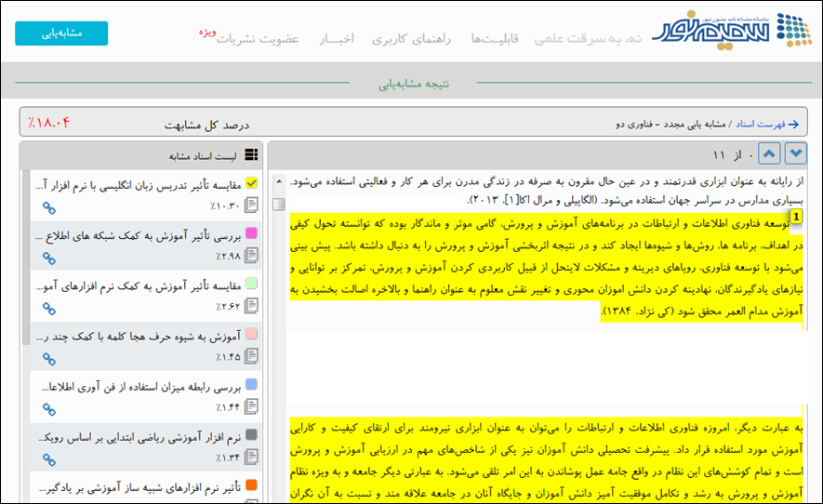The height and width of the screenshot is (504, 823).
Task: Open link icon for ٪۲.۹۸ document
Action: tap(48, 259)
